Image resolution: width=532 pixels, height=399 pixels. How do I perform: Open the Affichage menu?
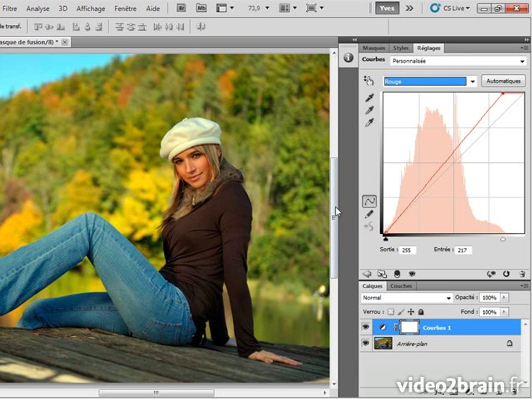(90, 8)
